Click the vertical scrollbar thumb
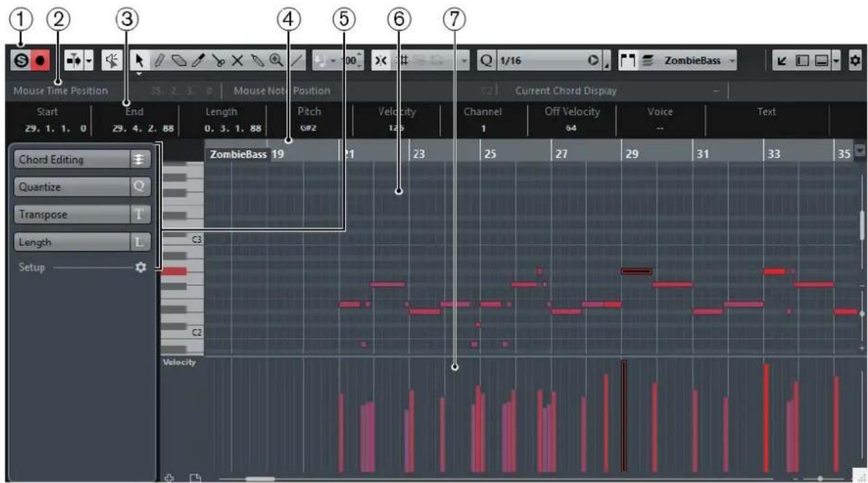The height and width of the screenshot is (483, 868). point(862,225)
